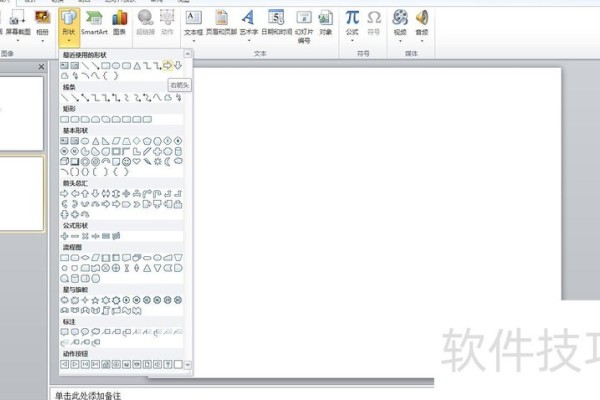Open the Text Box (文本框) dropdown
Screen dimensions: 600x400
pos(193,26)
